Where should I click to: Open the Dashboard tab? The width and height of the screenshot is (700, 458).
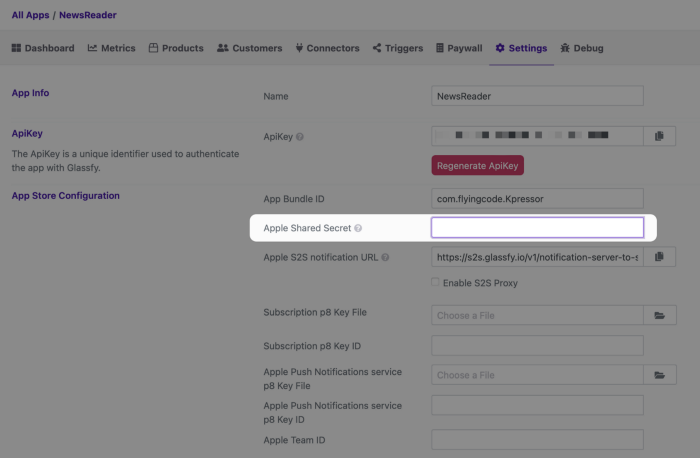pyautogui.click(x=43, y=48)
